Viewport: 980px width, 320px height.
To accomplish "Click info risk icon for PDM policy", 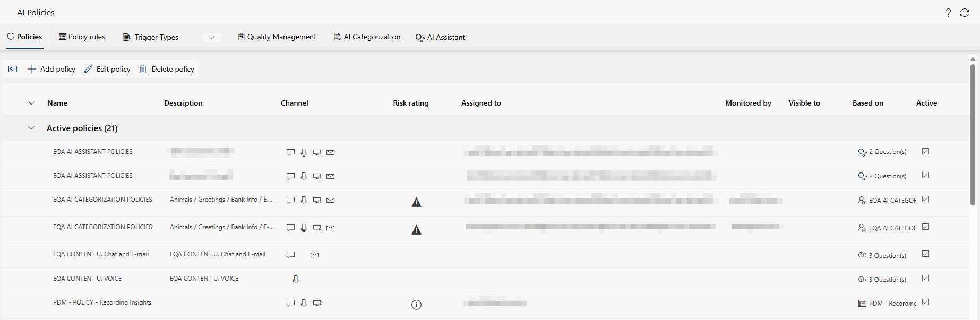I will point(416,305).
